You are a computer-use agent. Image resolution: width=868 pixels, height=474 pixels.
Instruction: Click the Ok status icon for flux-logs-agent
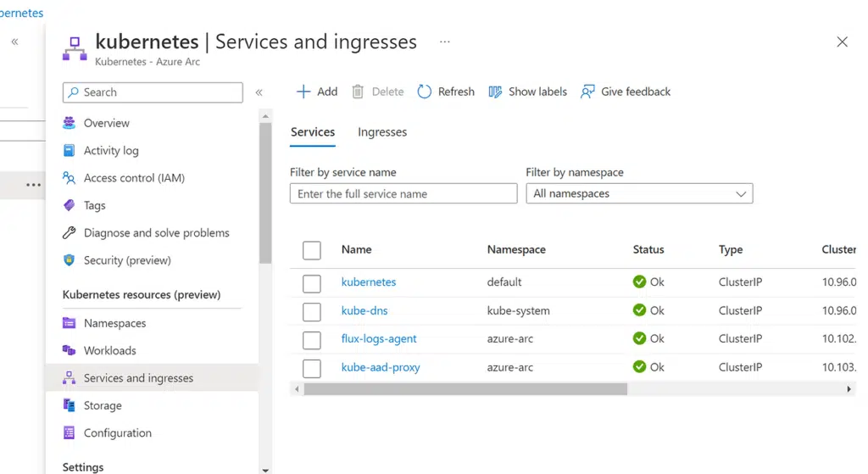[639, 337]
